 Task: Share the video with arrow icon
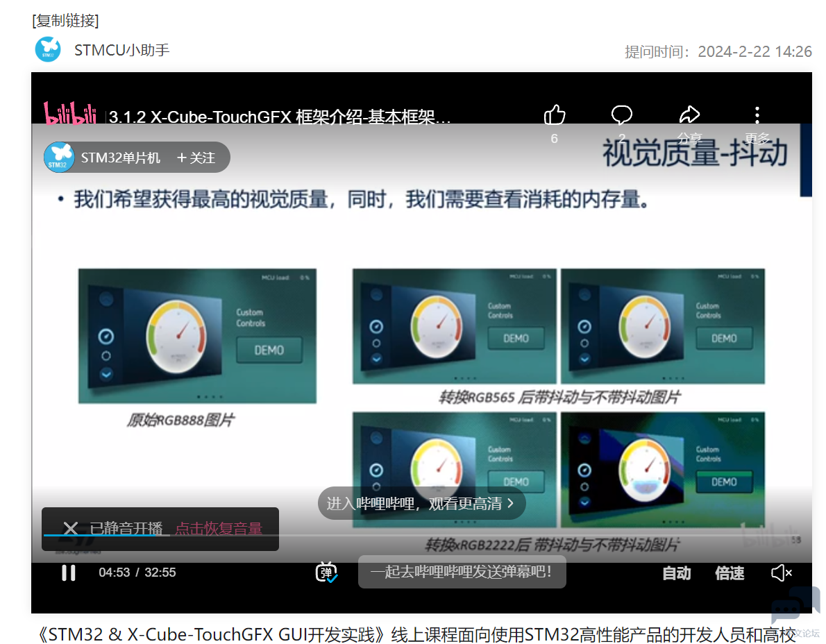[689, 115]
